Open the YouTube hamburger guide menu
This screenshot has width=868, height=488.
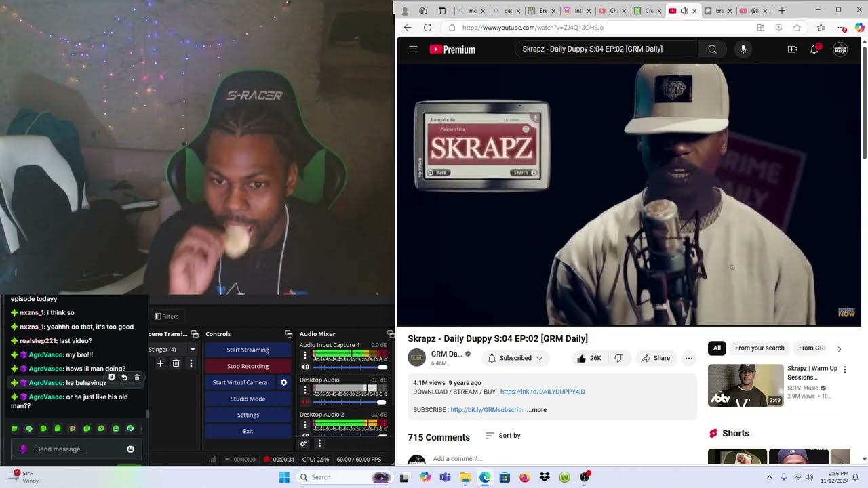(413, 49)
